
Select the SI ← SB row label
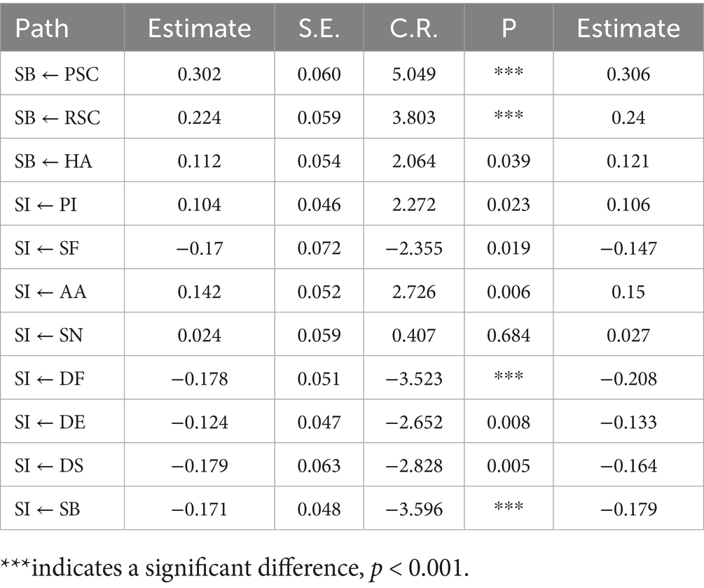[47, 510]
